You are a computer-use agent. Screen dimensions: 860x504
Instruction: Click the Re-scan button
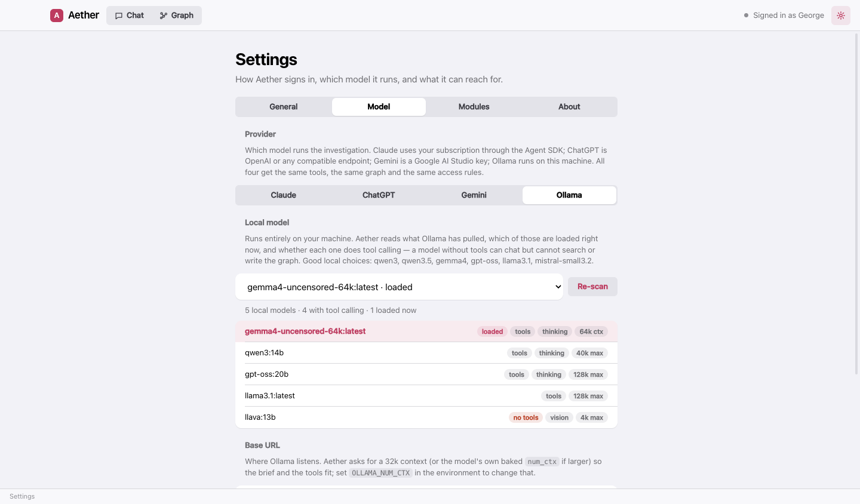[x=592, y=287]
